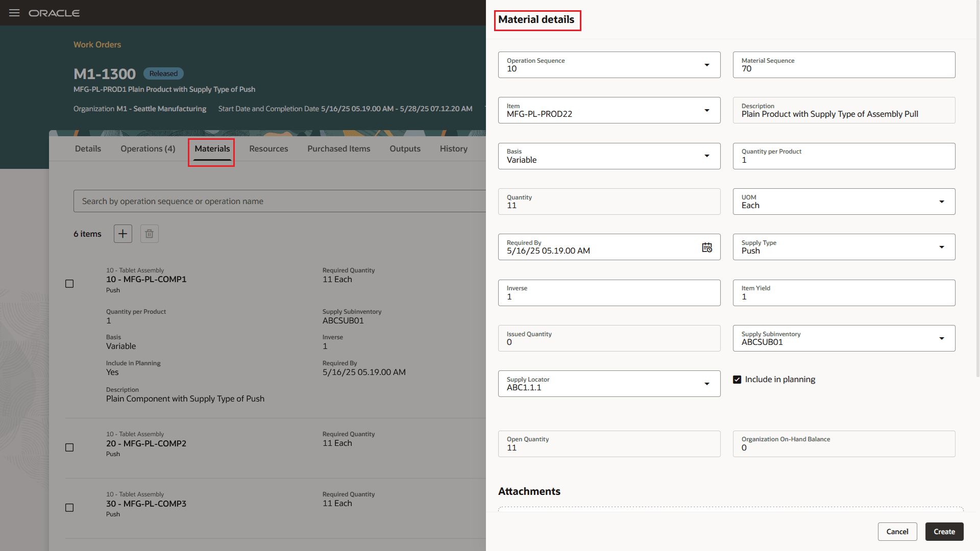This screenshot has height=551, width=980.
Task: Click the delete materials trash icon
Action: pos(149,234)
